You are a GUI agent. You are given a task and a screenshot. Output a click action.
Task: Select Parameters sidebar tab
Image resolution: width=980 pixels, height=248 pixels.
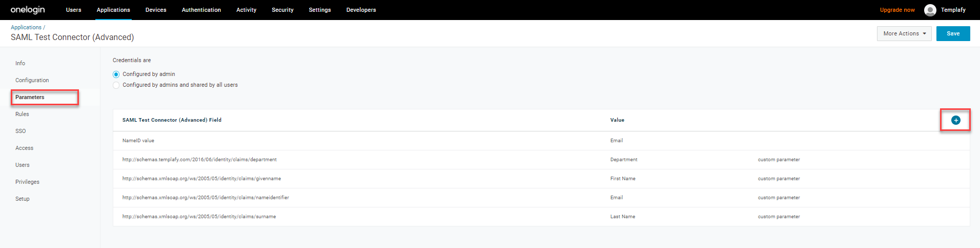click(30, 97)
